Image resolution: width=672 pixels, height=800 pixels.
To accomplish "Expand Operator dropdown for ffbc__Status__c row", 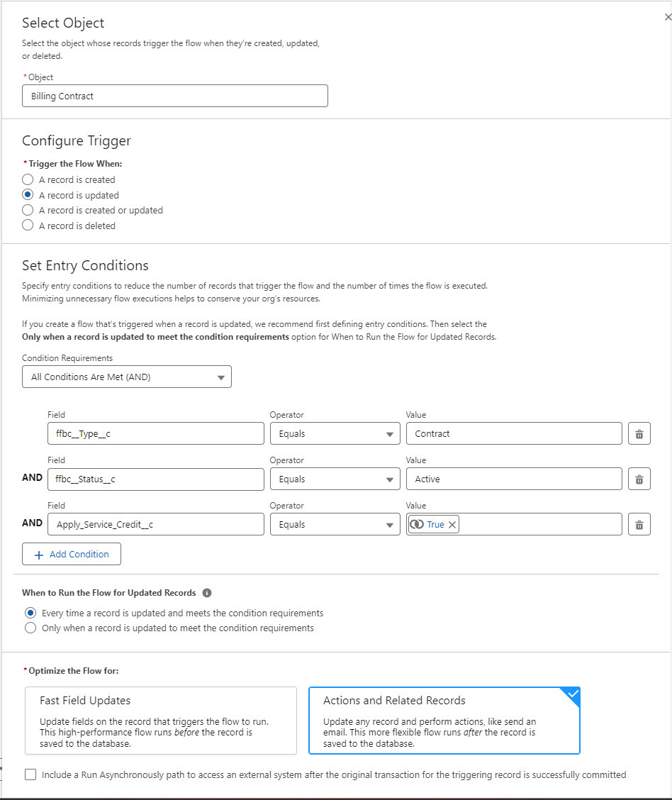I will point(335,479).
